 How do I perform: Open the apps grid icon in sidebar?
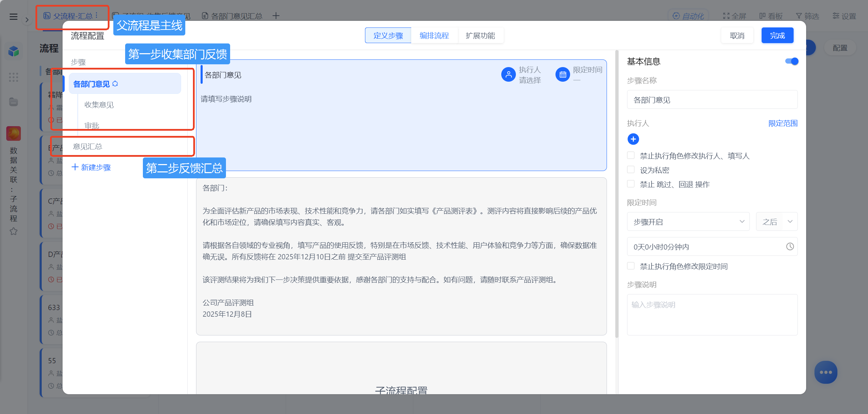click(14, 77)
